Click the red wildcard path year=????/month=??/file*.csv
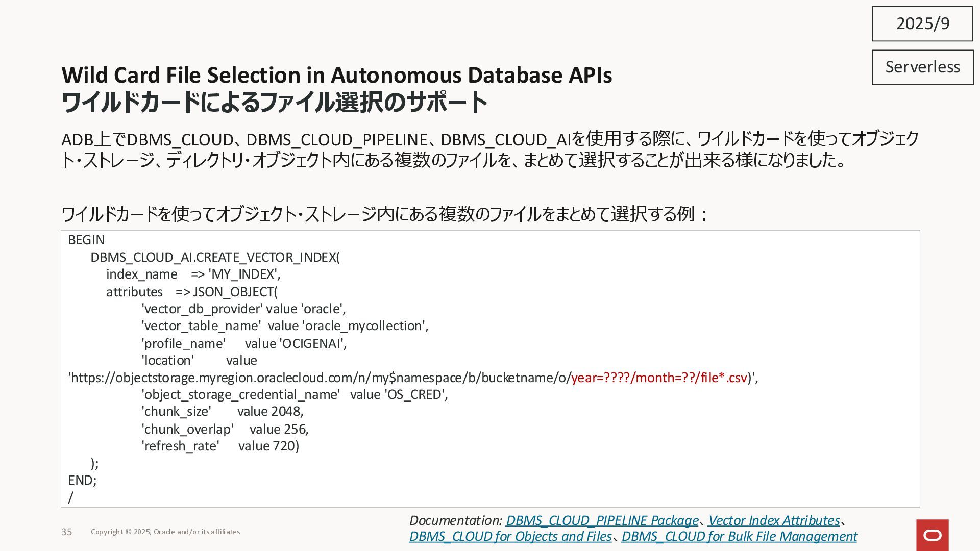The width and height of the screenshot is (980, 551). 658,378
